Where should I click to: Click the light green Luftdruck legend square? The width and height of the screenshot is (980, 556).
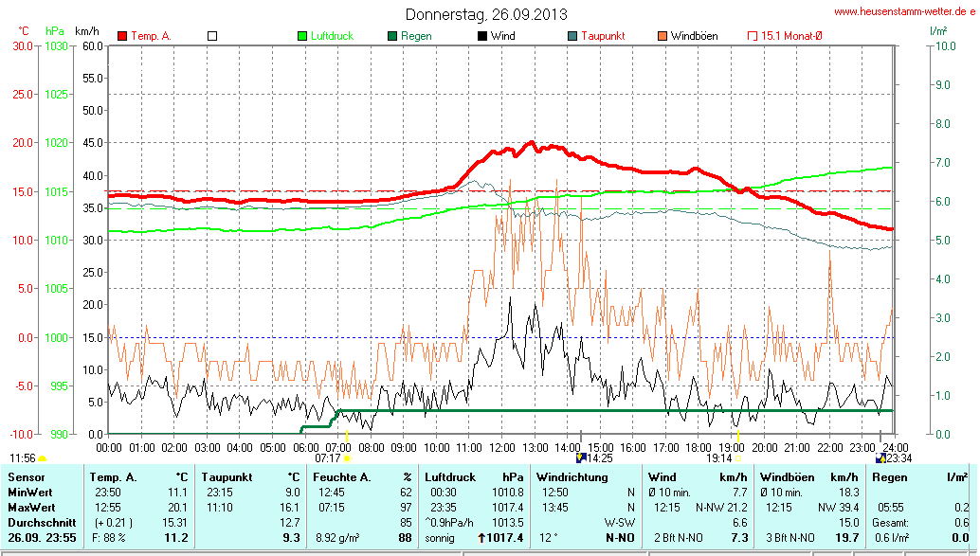[302, 36]
